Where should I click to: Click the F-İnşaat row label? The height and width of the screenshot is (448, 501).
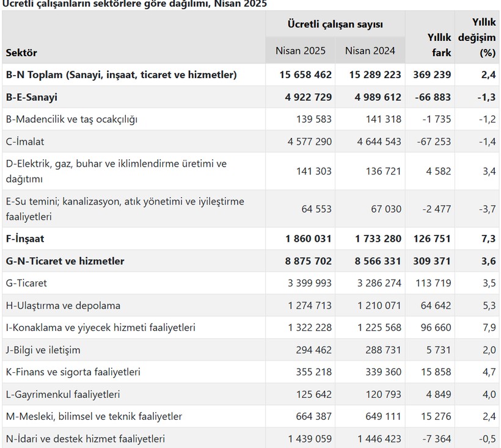click(x=25, y=239)
